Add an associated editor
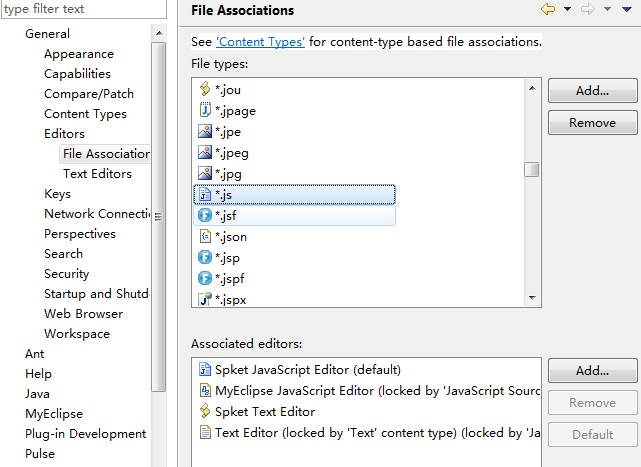Screen dimensions: 641x467 pyautogui.click(x=592, y=371)
